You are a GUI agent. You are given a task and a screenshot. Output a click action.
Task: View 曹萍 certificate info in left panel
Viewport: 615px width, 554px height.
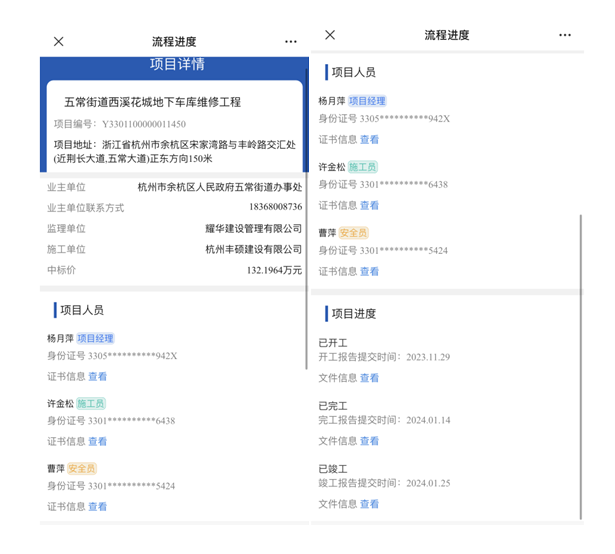point(97,507)
